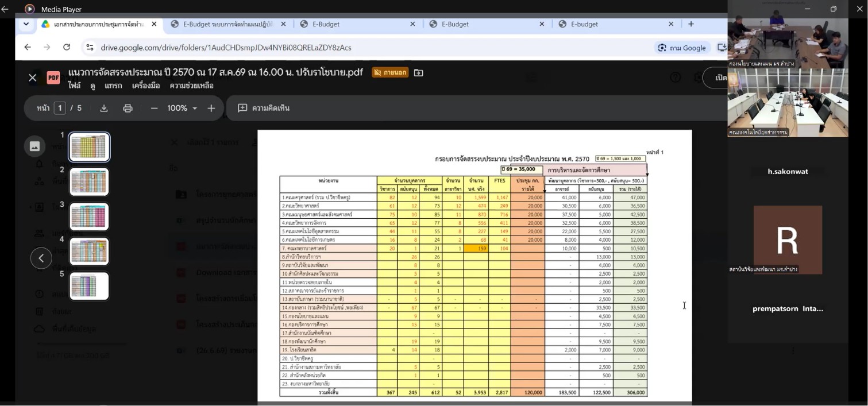868x406 pixels.
Task: Click the ถาม Google lens button
Action: point(682,48)
